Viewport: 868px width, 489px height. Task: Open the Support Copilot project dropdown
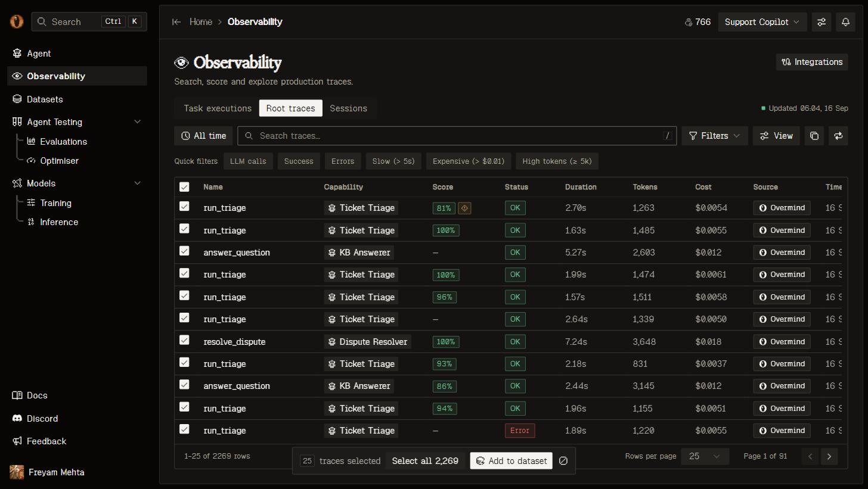[x=762, y=22]
